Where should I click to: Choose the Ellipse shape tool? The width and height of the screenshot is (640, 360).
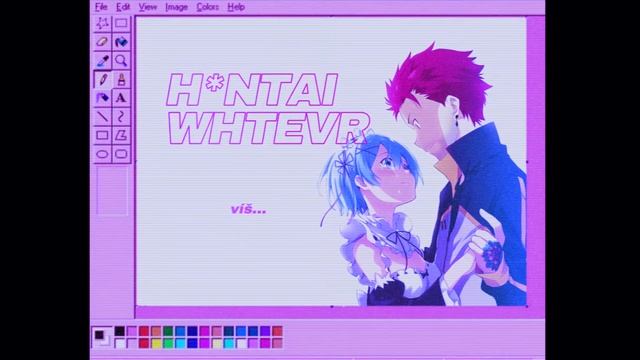(x=102, y=154)
